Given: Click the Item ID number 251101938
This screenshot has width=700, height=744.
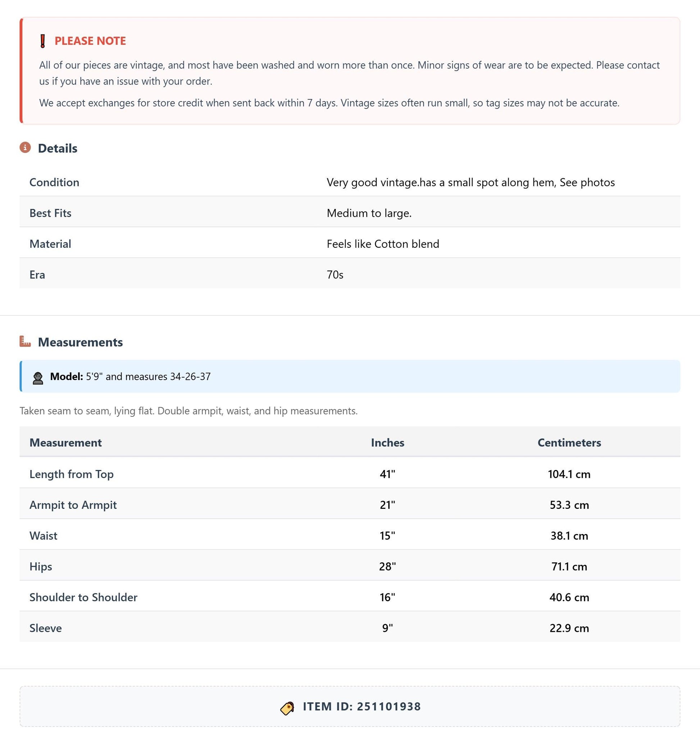Looking at the screenshot, I should tap(389, 707).
